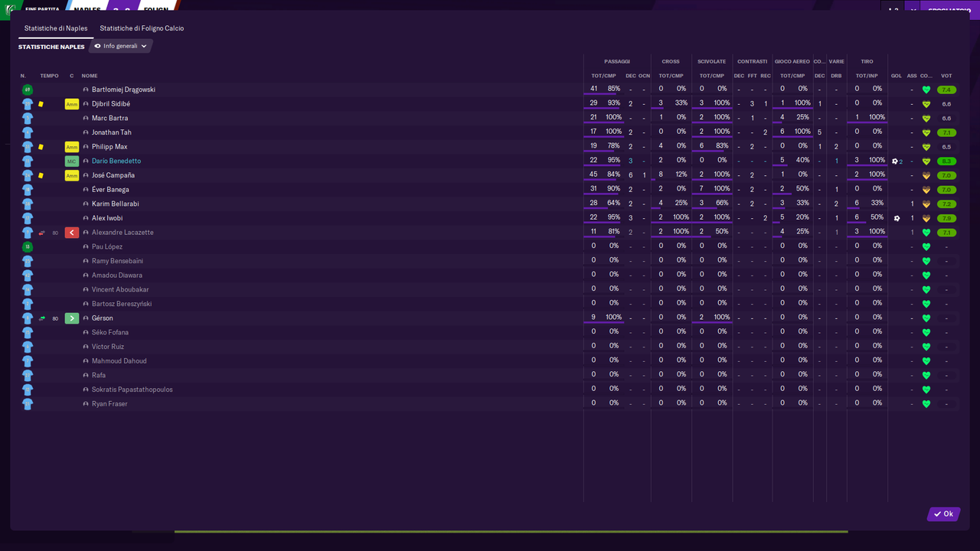Sort by the TEMPO column header
The width and height of the screenshot is (980, 551).
(x=49, y=76)
